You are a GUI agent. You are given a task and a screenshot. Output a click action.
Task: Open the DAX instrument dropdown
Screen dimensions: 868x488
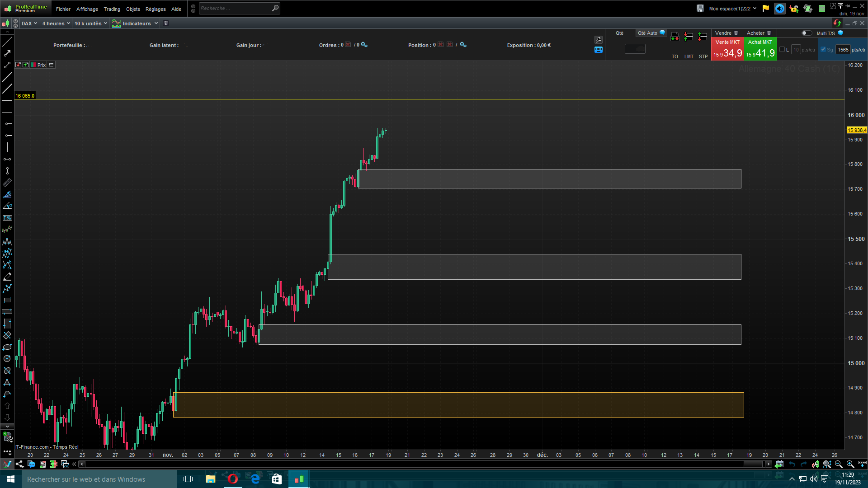(29, 23)
